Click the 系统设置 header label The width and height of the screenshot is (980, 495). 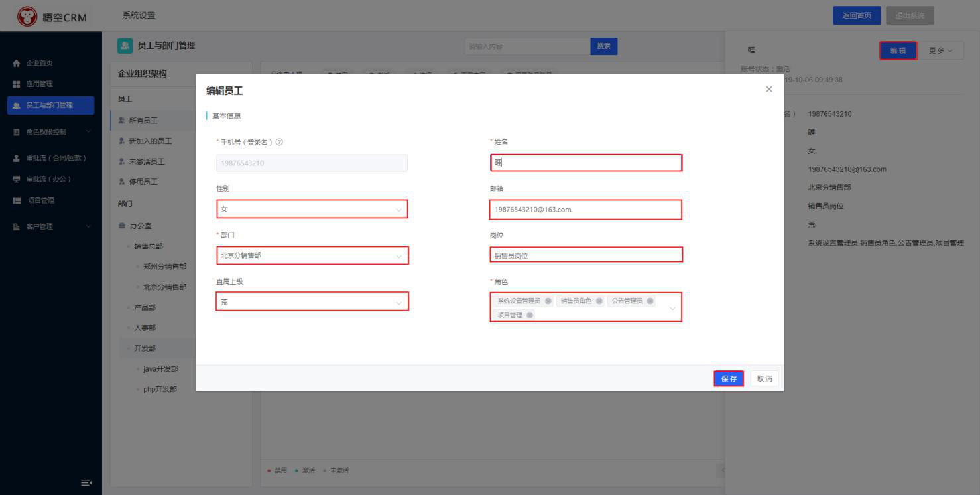point(139,15)
